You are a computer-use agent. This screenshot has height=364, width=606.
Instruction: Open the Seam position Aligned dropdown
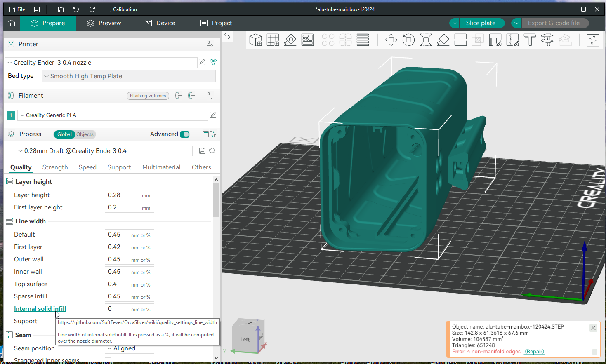click(130, 348)
